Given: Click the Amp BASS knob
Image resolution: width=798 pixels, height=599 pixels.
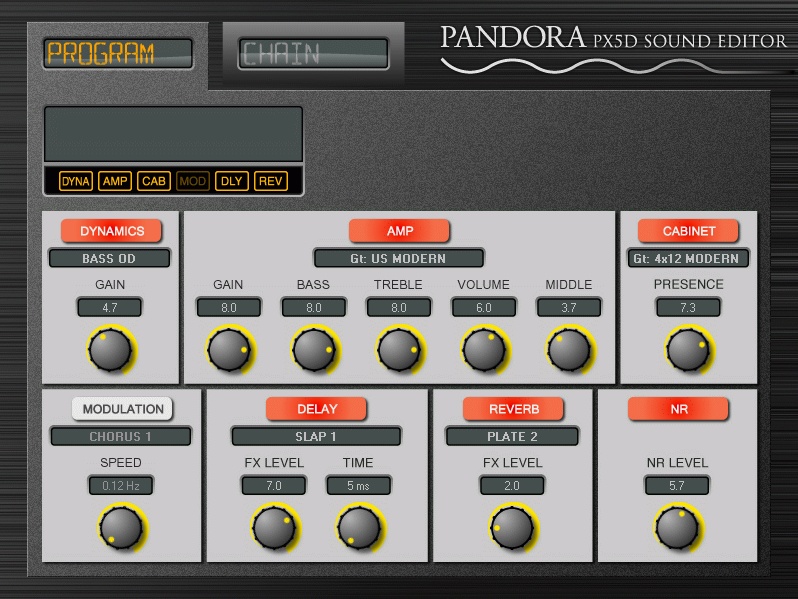Looking at the screenshot, I should click(x=314, y=350).
